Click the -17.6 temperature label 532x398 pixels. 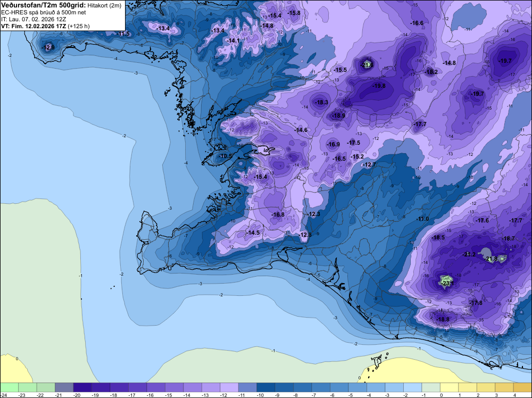point(482,220)
